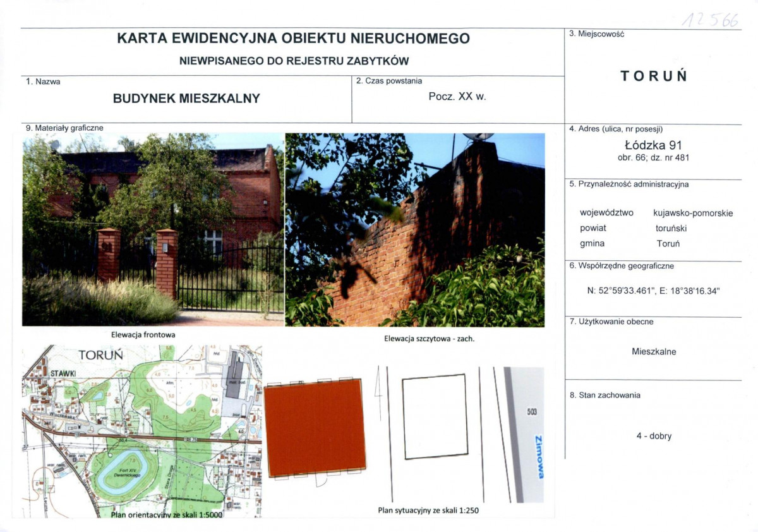
Task: Select the coordinates 'N: 52°59'33.461", E: 18°38'16.34"'
Action: tap(653, 291)
